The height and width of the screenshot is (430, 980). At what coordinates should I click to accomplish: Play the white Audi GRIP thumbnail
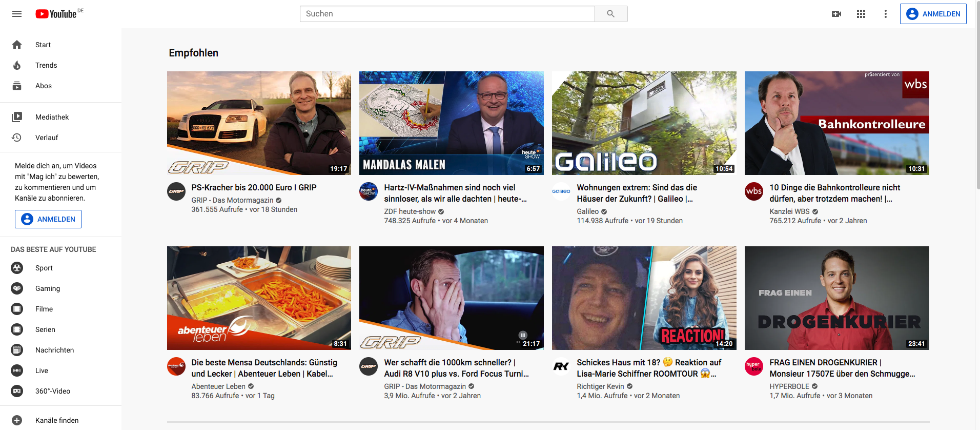(259, 123)
